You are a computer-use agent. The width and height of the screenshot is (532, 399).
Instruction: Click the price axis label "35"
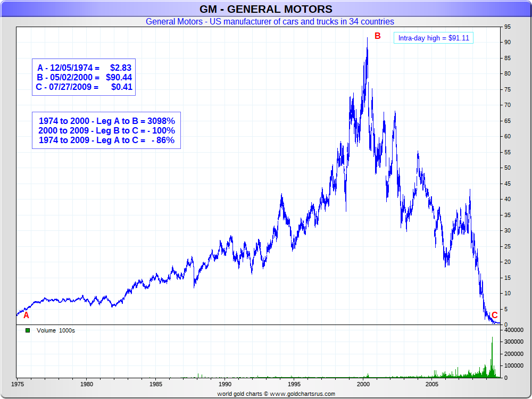pyautogui.click(x=508, y=215)
